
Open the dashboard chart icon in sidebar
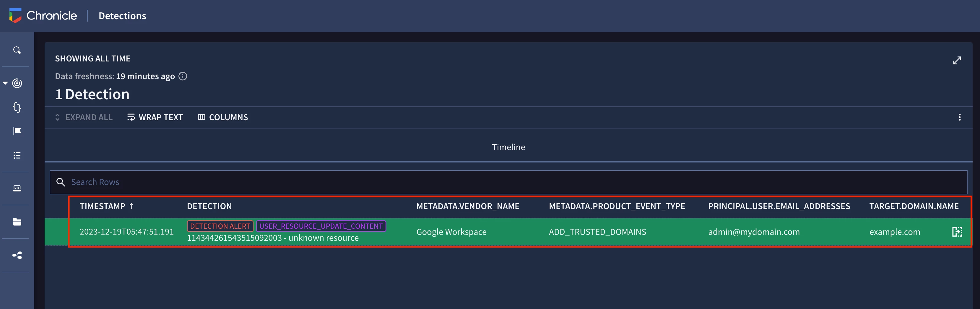click(17, 188)
